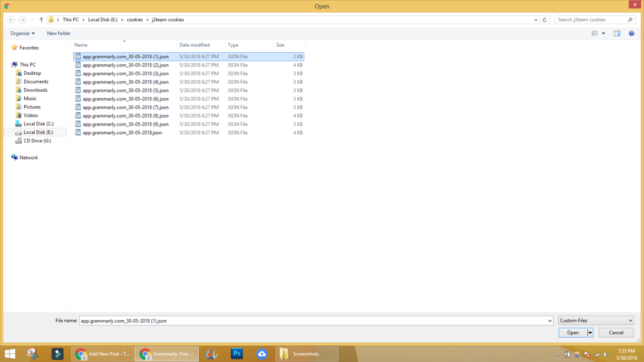The image size is (644, 362).
Task: Select app.grammarly.com_30-05-2018 (5).json file
Action: coord(189,90)
